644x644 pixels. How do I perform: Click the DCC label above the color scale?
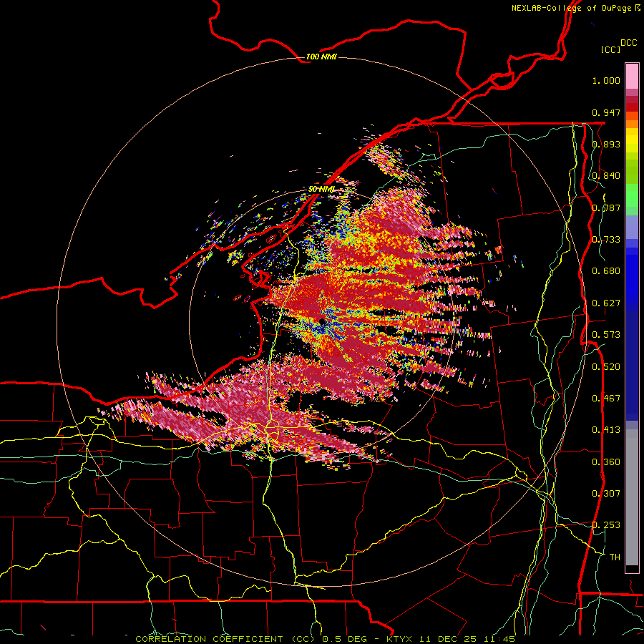point(629,43)
